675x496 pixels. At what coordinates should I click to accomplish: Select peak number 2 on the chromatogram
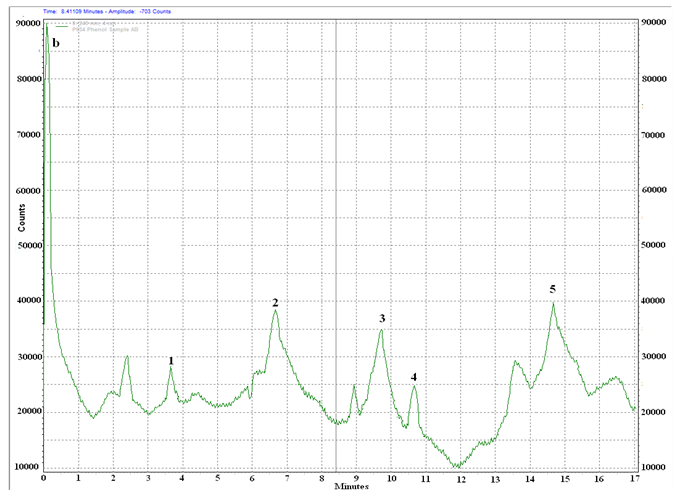[x=275, y=302]
